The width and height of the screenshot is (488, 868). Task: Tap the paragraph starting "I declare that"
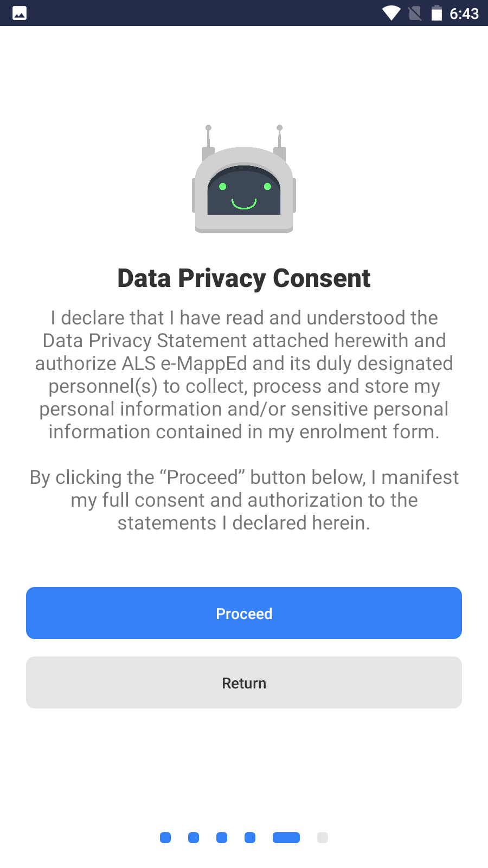(x=244, y=374)
